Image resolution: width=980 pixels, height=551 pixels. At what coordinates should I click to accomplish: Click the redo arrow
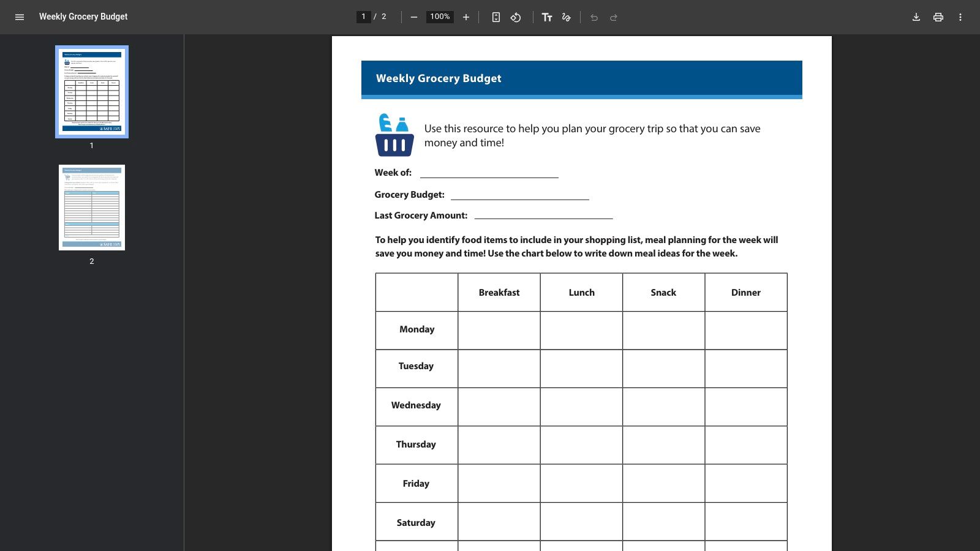click(614, 17)
